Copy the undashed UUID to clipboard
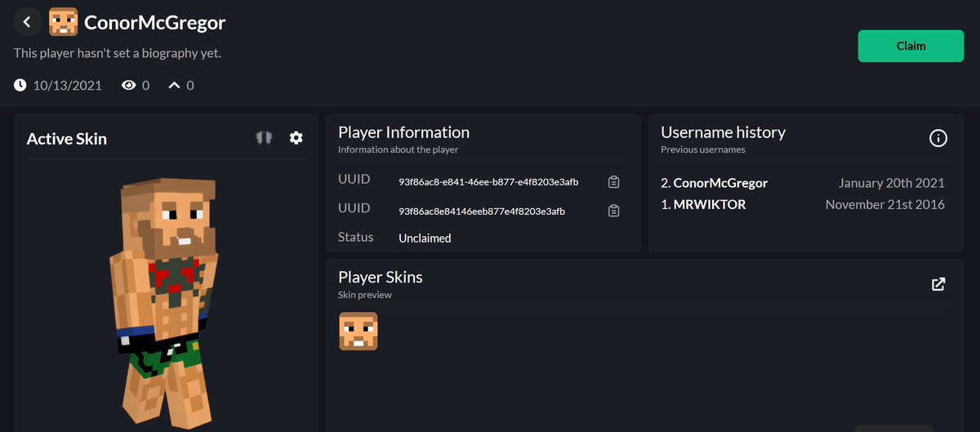The width and height of the screenshot is (980, 432). tap(614, 211)
